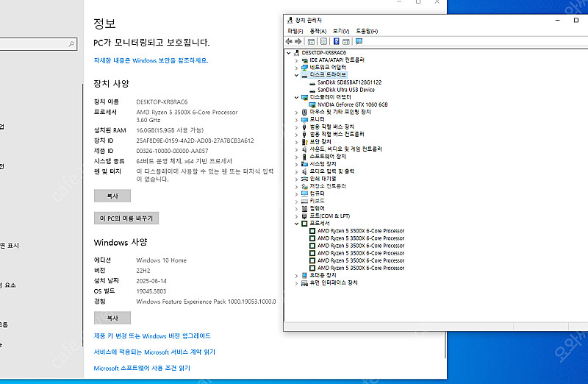Click the 마우스 및 기타 포인팅 장치 icon
Viewport: 588px width, 384px height.
click(x=304, y=112)
